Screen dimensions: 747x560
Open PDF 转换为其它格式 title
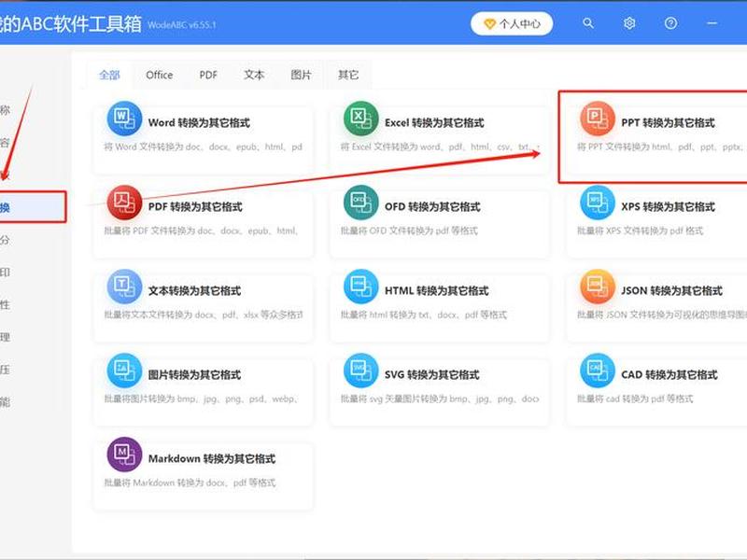click(x=195, y=206)
